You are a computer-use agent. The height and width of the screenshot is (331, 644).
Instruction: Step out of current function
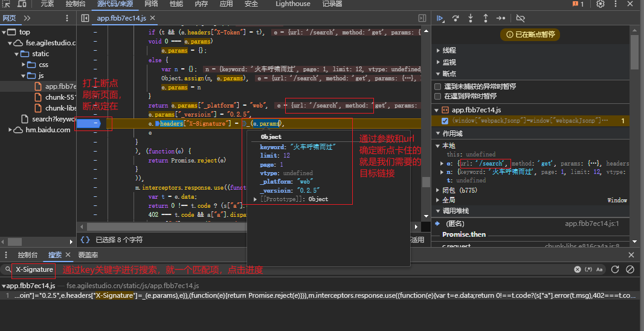pyautogui.click(x=485, y=18)
